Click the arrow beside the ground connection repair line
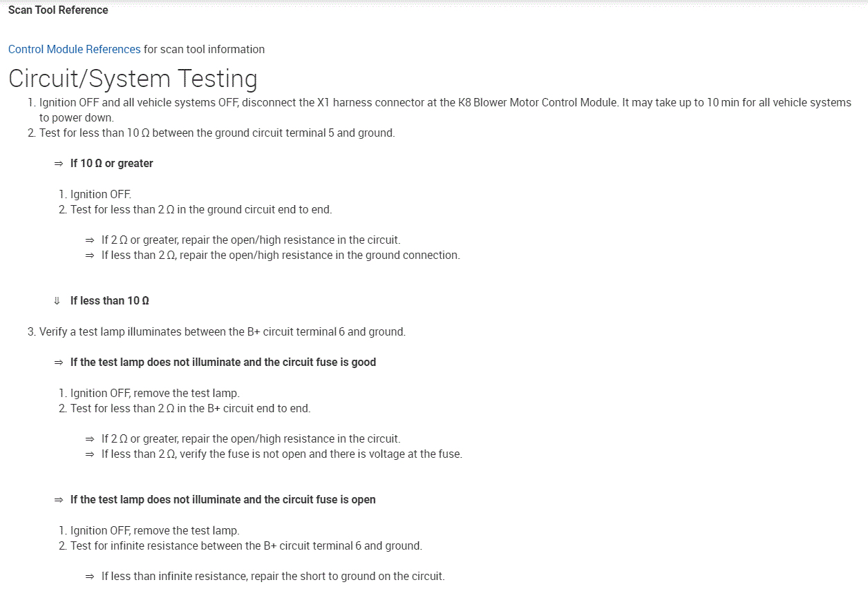The height and width of the screenshot is (589, 868). 89,255
